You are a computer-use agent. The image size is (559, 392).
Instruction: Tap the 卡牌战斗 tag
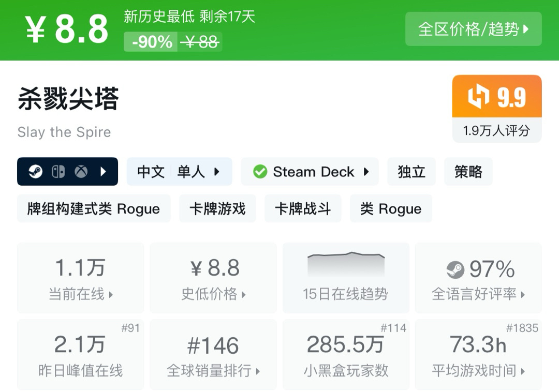point(303,209)
